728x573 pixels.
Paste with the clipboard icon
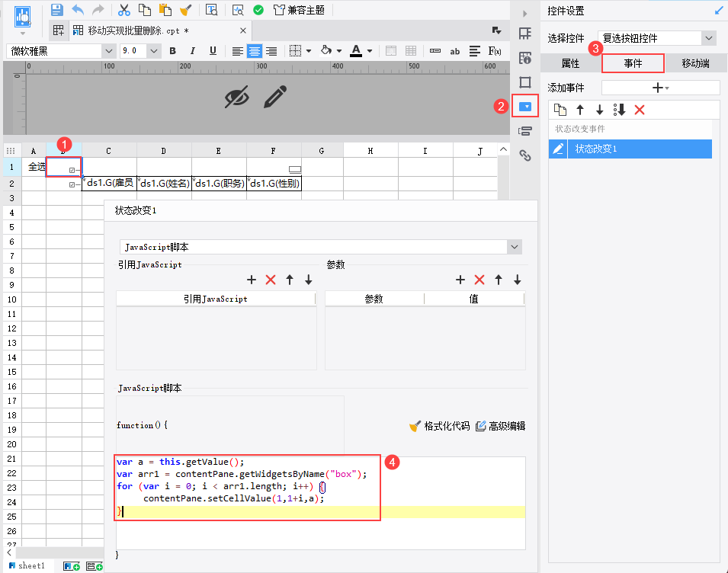(x=165, y=10)
